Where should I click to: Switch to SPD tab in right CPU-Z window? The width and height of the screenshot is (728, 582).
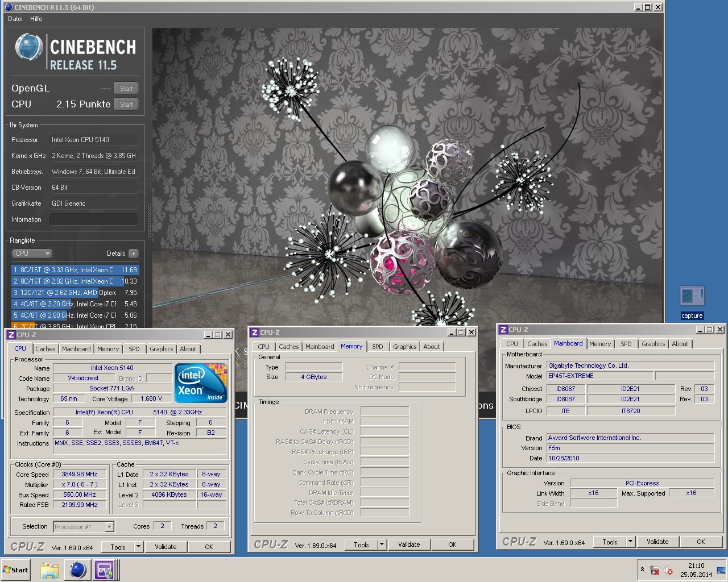click(x=626, y=344)
